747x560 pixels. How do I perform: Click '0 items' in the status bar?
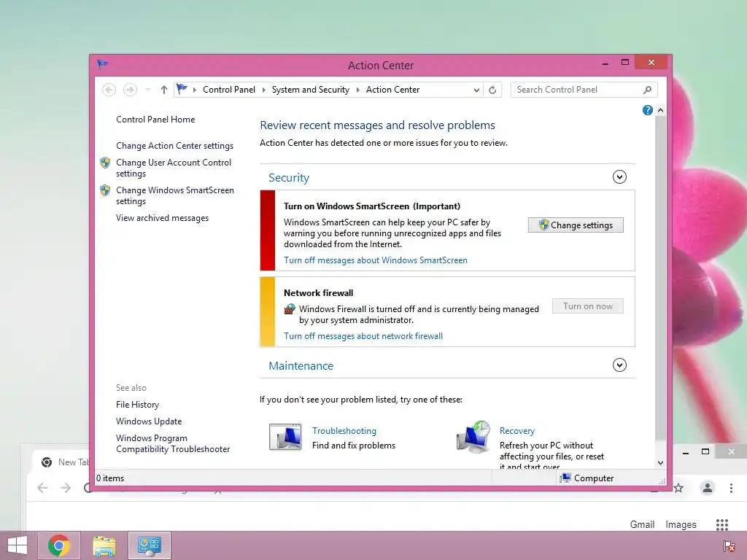(110, 478)
